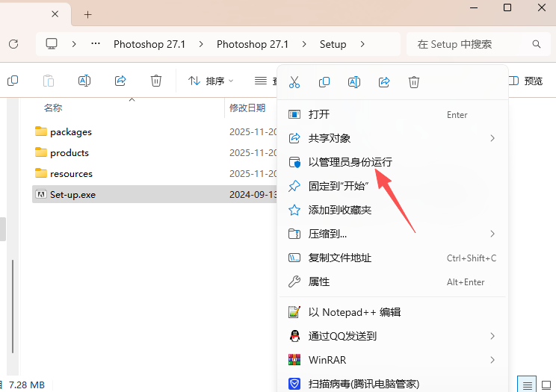Click the toolbar Share icon
Screen dimensions: 556x392
pyautogui.click(x=120, y=81)
